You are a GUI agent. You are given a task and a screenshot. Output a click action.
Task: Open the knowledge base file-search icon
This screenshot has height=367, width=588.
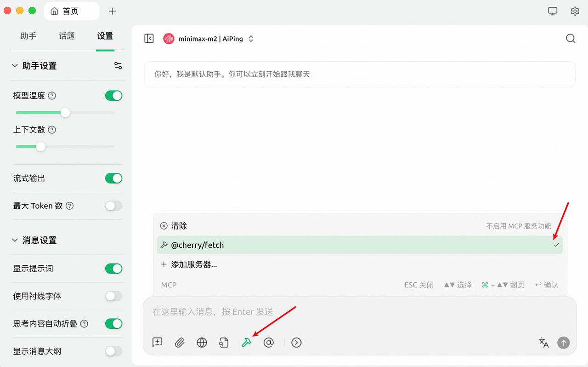coord(224,342)
